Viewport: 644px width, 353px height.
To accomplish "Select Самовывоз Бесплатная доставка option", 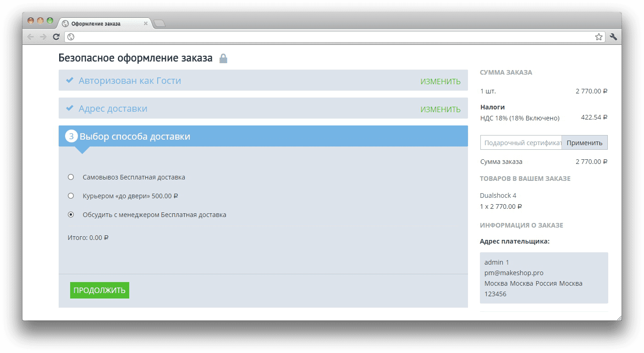I will [x=71, y=177].
